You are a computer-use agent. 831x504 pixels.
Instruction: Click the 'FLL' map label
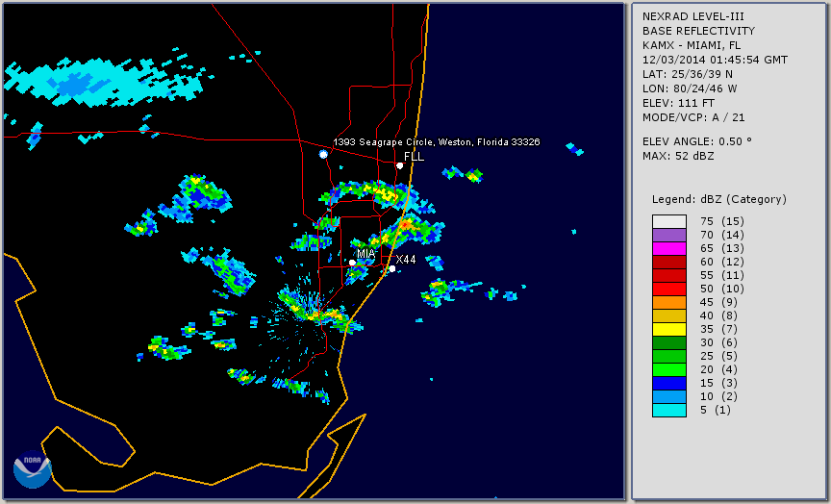point(414,157)
